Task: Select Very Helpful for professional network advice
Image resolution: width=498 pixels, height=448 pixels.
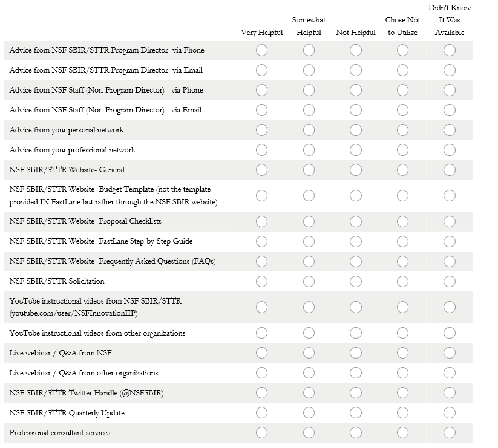Action: tap(261, 150)
